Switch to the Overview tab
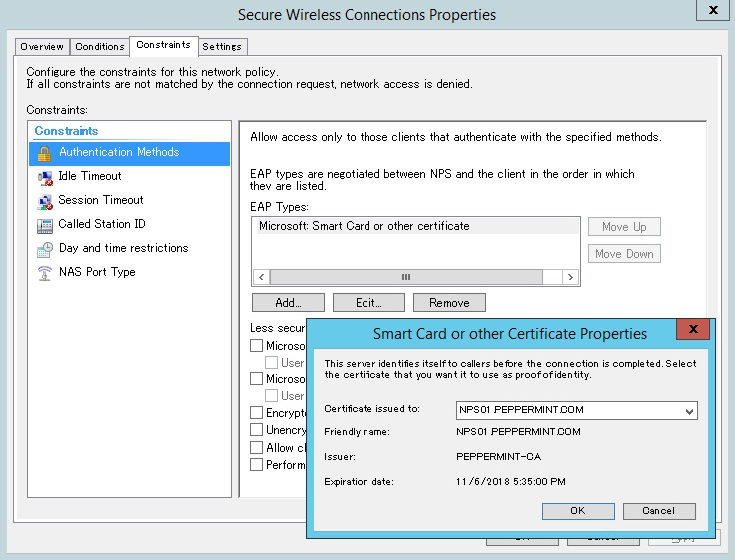 pyautogui.click(x=42, y=46)
